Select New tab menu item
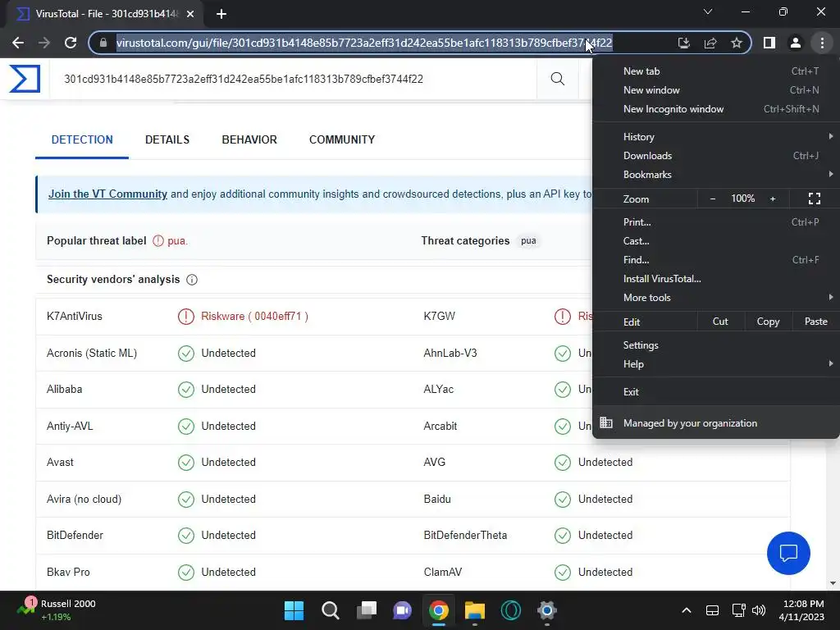The width and height of the screenshot is (840, 630). [715, 71]
